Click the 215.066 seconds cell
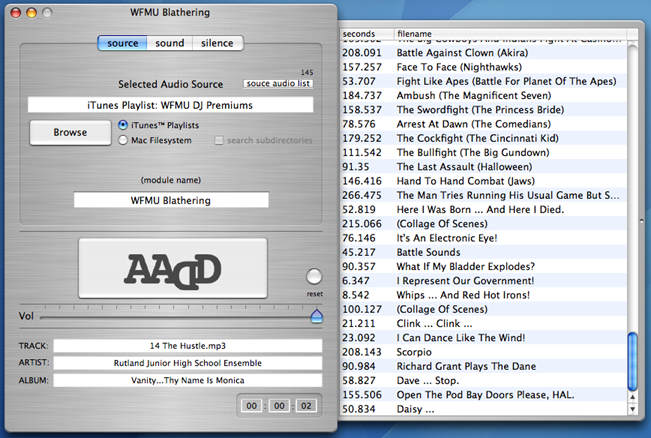The height and width of the screenshot is (438, 651). [x=362, y=224]
